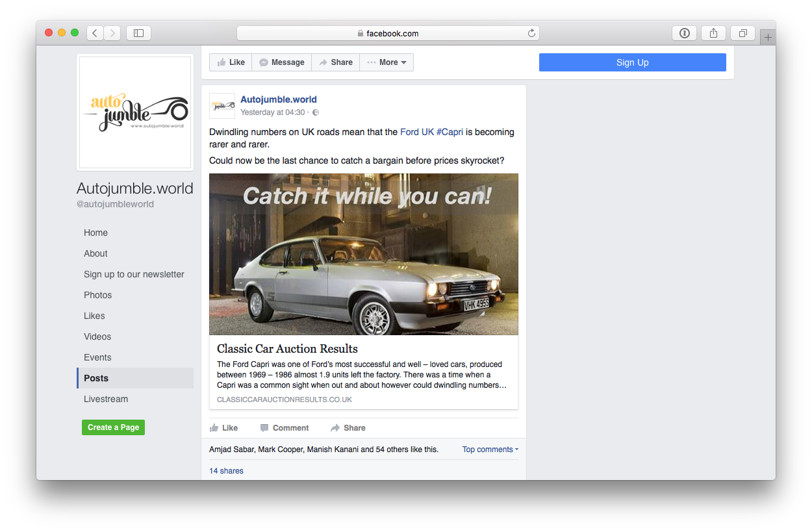Open the post timestamp Yesterday at 04:30
This screenshot has width=812, height=532.
click(x=273, y=112)
